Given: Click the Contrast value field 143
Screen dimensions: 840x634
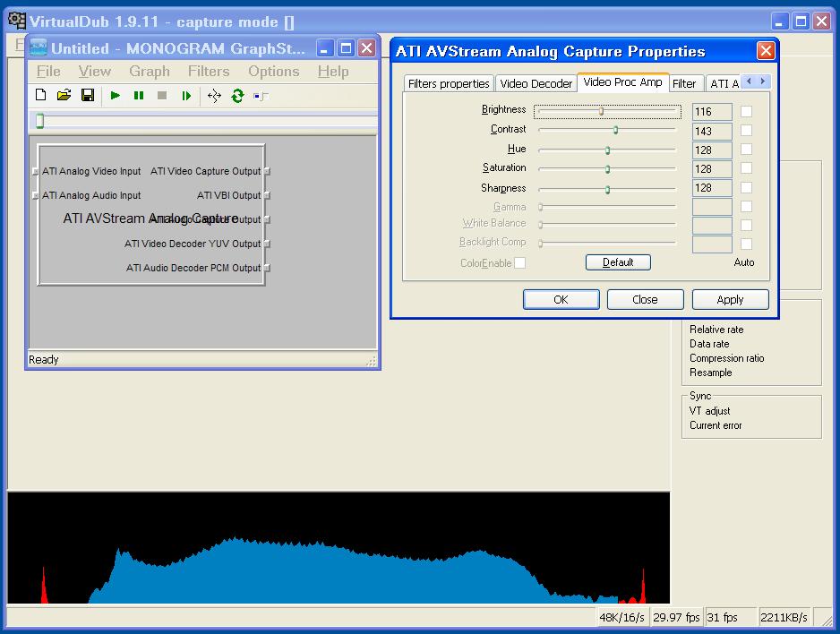Looking at the screenshot, I should (x=712, y=132).
